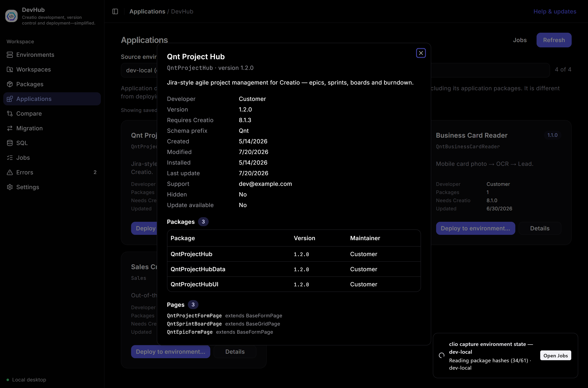Click the Jobs checklist icon
This screenshot has width=588, height=388.
tap(10, 158)
